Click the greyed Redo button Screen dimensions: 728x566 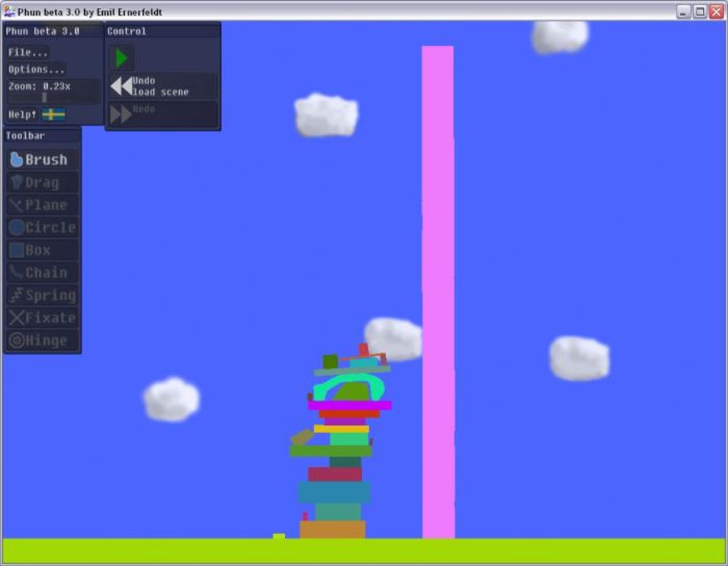click(163, 114)
